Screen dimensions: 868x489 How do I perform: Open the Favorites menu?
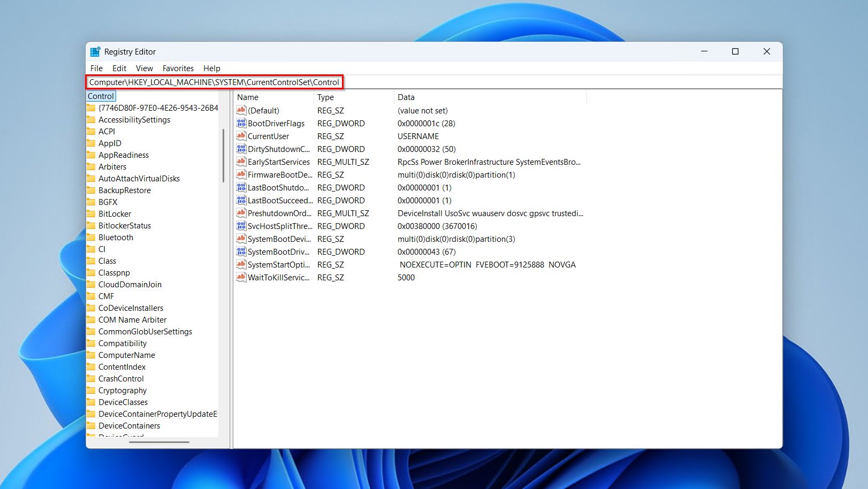click(x=178, y=68)
